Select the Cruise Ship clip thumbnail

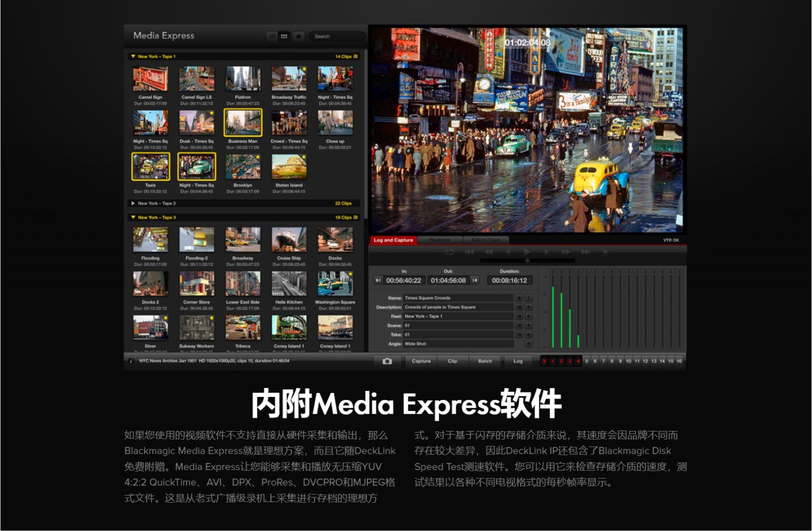289,240
